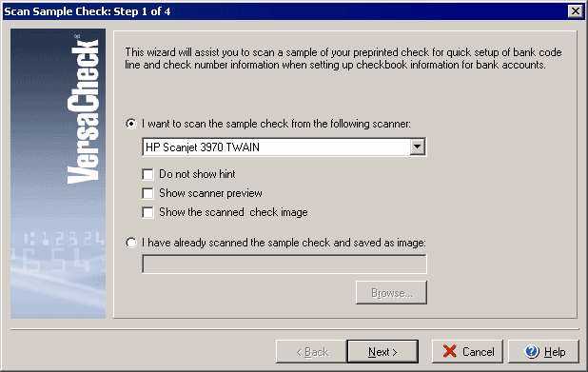Close the Scan Sample Check wizard window
This screenshot has height=372, width=588.
pos(576,11)
